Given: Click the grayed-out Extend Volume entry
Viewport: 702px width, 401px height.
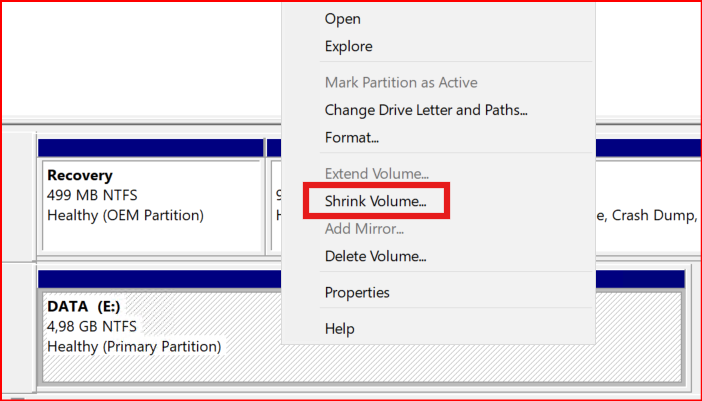Looking at the screenshot, I should [x=376, y=174].
